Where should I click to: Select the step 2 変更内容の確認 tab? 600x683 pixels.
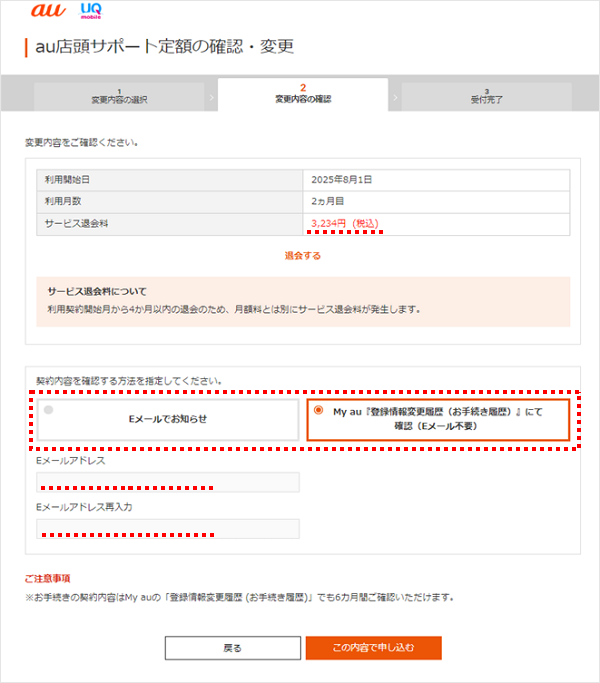[302, 95]
